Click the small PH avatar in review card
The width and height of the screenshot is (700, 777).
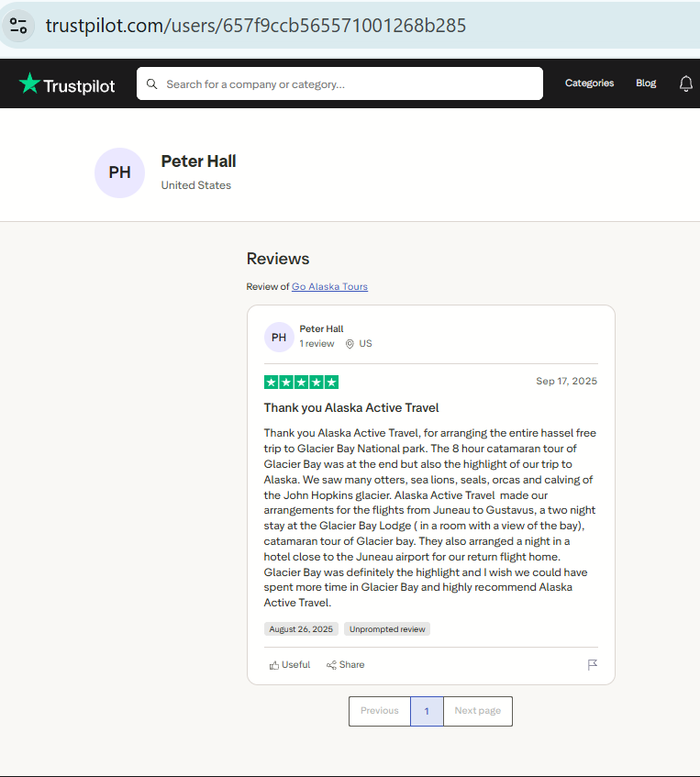point(279,337)
